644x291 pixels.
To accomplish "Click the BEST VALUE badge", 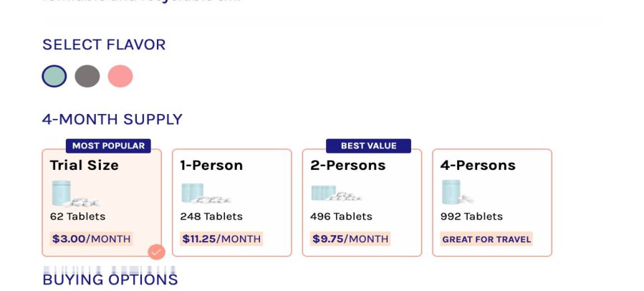I will pos(368,146).
